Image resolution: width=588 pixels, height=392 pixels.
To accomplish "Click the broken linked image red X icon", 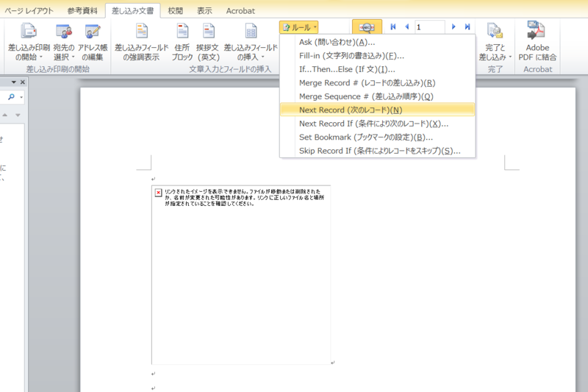I will point(158,193).
